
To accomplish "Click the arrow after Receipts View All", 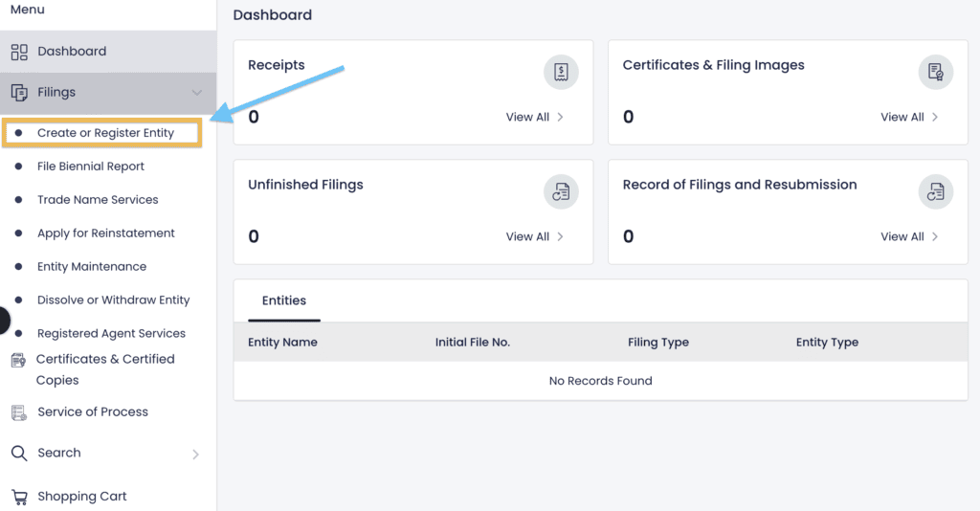I will point(560,117).
